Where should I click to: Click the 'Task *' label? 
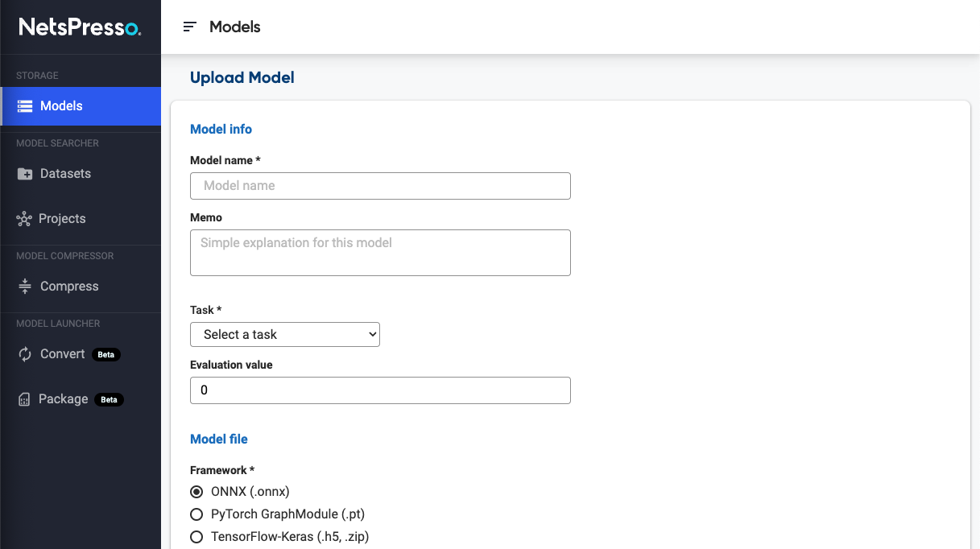[206, 311]
